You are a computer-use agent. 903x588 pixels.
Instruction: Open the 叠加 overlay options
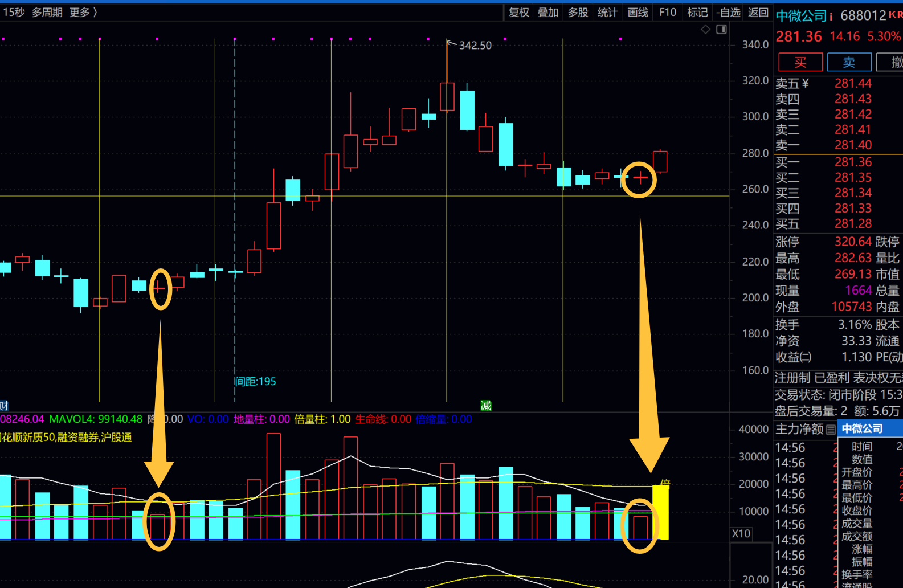548,12
